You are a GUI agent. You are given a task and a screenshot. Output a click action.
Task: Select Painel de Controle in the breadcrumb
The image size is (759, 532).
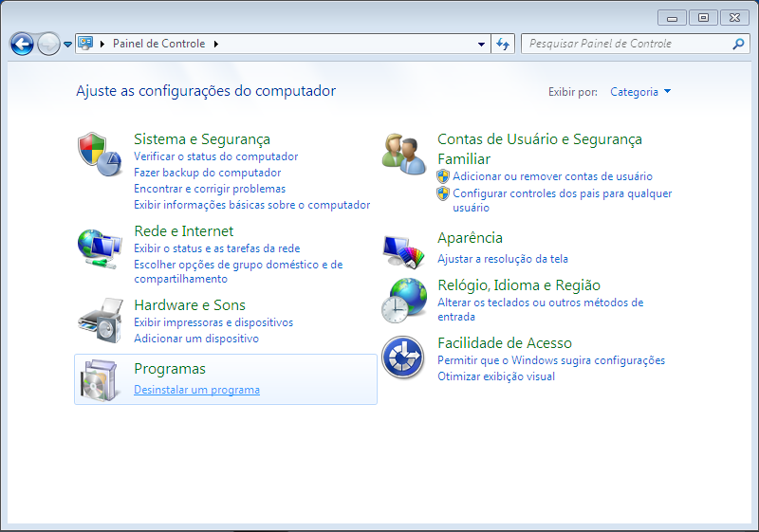(x=158, y=44)
